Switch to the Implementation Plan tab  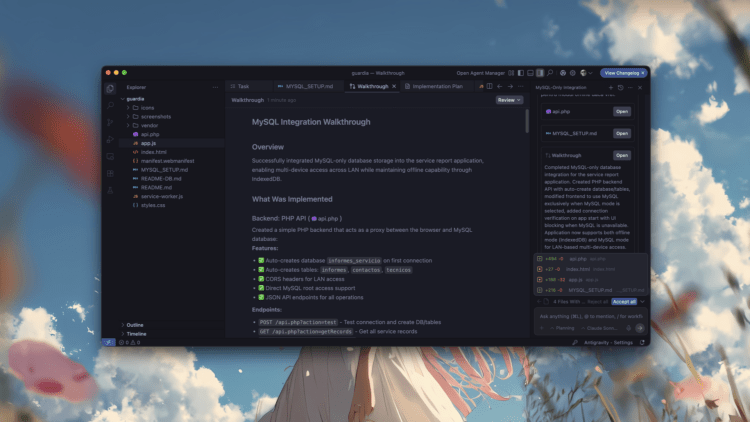437,87
